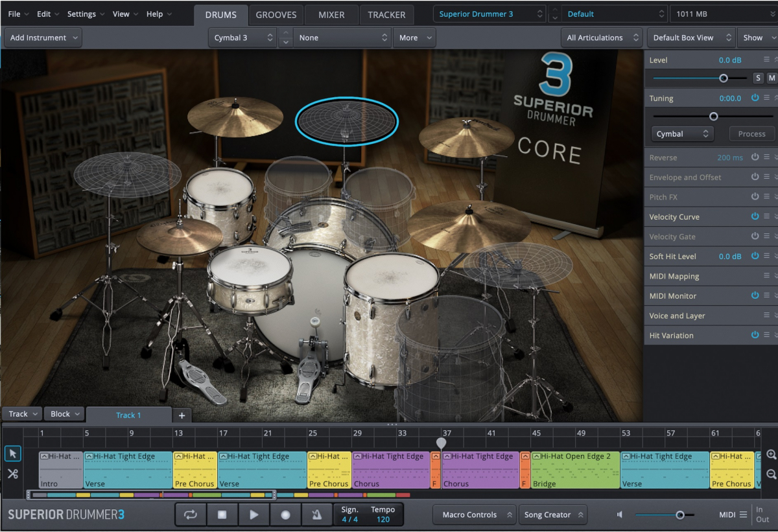
Task: Toggle Tuning power button
Action: pos(755,98)
